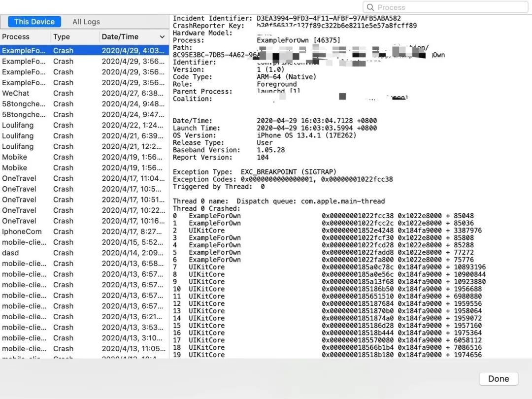This screenshot has height=399, width=532.
Task: Toggle the Date/Time sort order chevron
Action: pos(162,36)
